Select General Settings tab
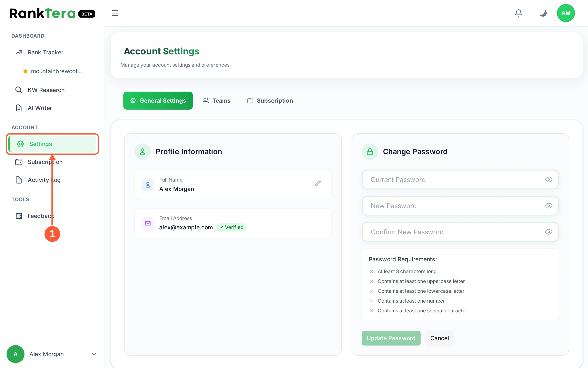Viewport: 588px width, 368px height. [x=158, y=101]
